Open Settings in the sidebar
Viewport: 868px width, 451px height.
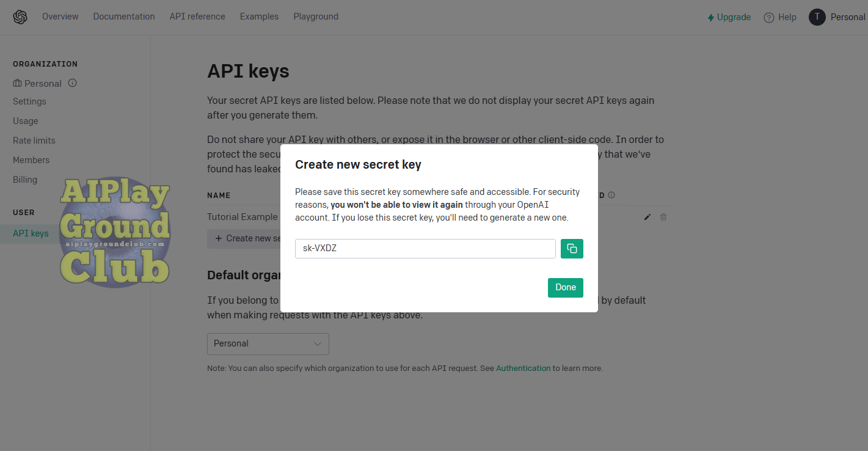point(29,101)
